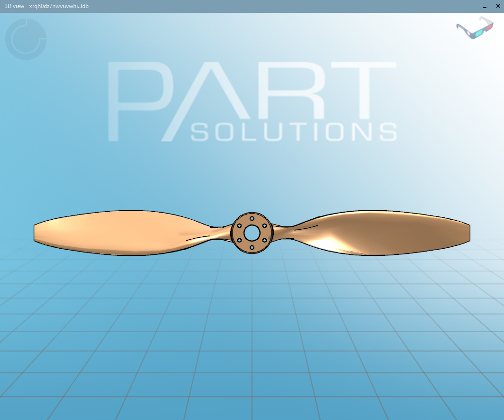Click the circular view orientation widget top-left
This screenshot has width=504, height=420.
[x=26, y=39]
